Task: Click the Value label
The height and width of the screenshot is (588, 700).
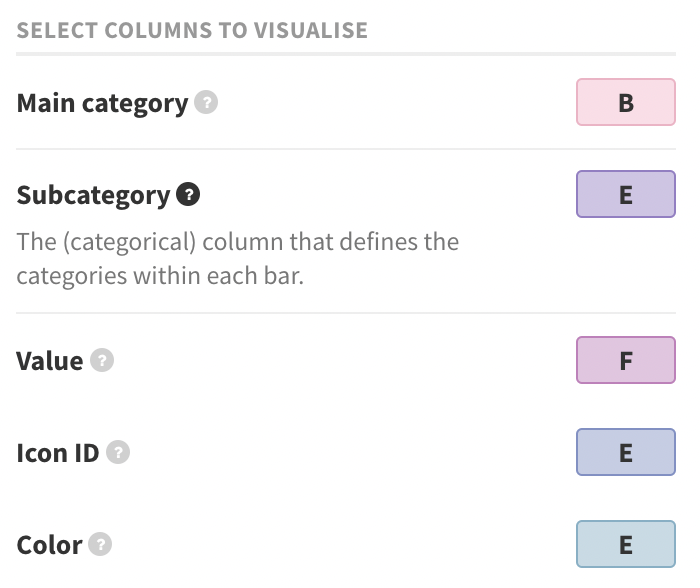Action: tap(50, 361)
